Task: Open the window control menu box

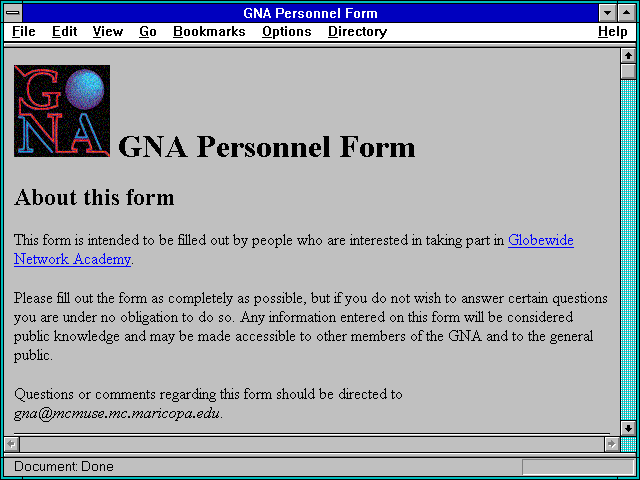Action: click(x=13, y=13)
